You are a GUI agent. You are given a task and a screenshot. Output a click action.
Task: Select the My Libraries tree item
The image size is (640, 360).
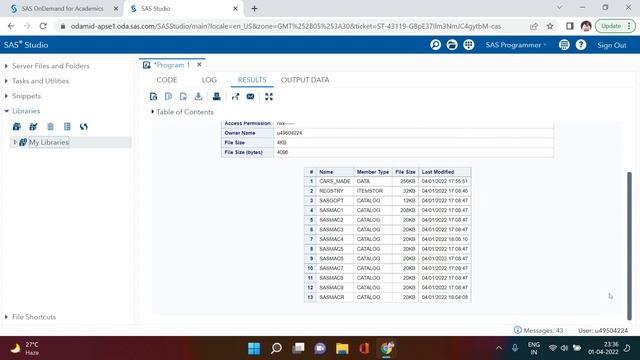click(x=49, y=142)
